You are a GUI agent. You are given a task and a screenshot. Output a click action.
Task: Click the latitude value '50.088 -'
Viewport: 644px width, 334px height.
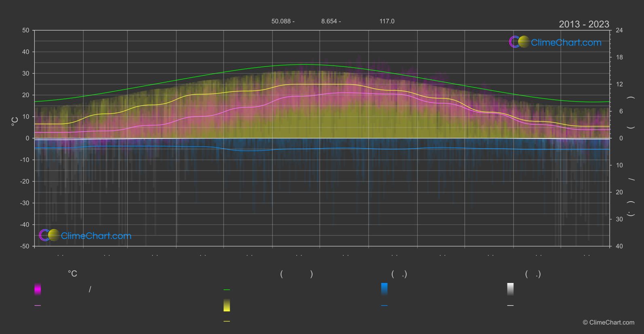[283, 21]
